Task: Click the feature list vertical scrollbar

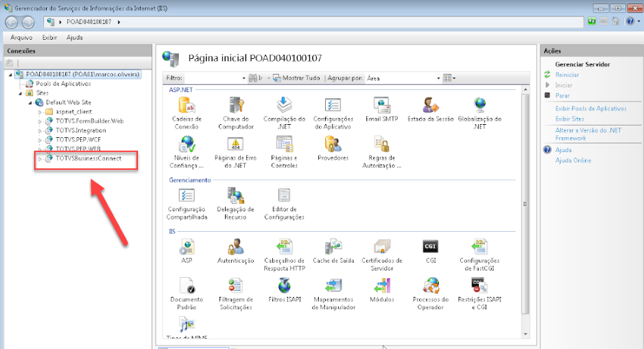Action: tap(525, 204)
